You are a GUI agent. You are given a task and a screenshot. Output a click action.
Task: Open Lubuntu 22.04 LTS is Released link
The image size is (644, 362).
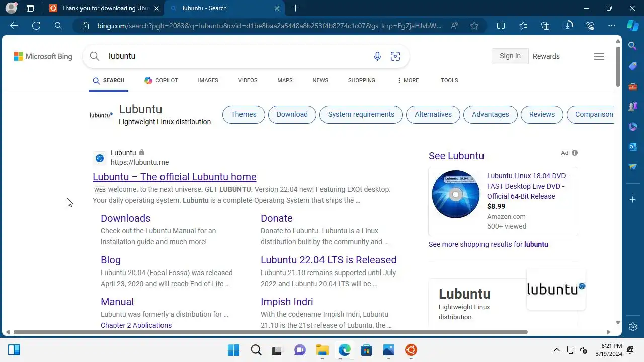point(329,260)
